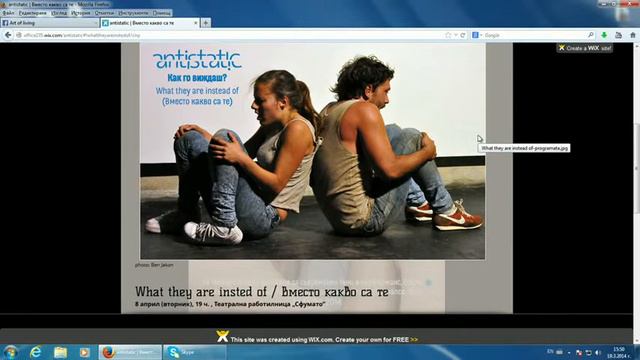Image resolution: width=640 pixels, height=360 pixels.
Task: Click the Wix logo in the footer banner
Action: pyautogui.click(x=222, y=336)
